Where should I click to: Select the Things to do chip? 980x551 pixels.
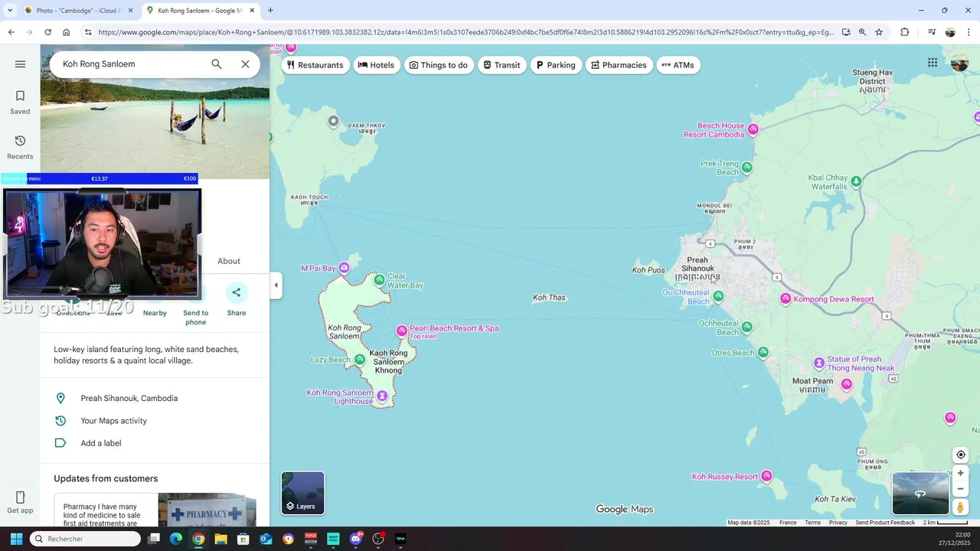[439, 65]
